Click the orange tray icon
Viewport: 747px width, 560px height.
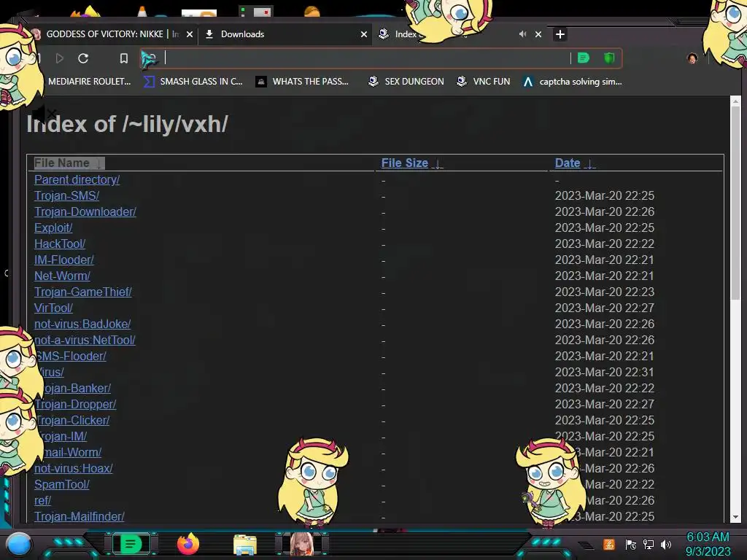pos(609,544)
